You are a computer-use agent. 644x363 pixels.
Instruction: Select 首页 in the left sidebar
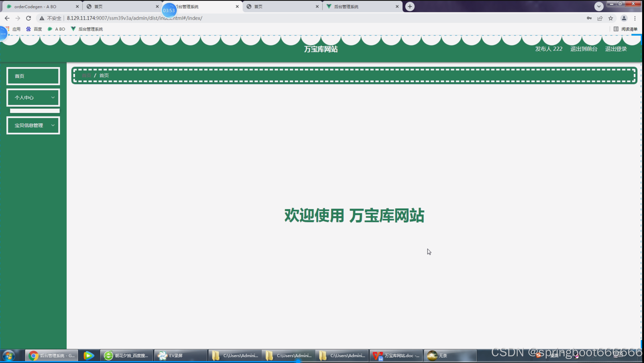click(33, 76)
